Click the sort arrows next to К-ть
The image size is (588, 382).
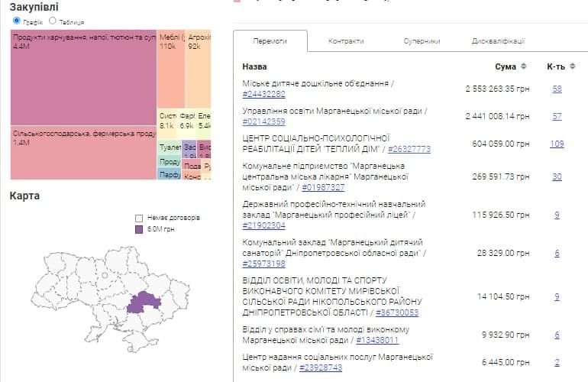(x=572, y=67)
